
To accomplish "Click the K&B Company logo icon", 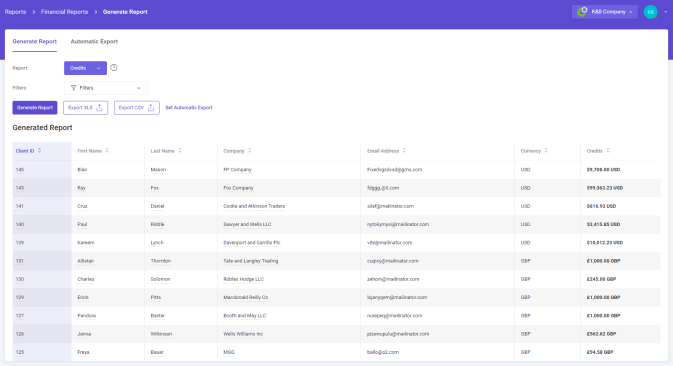I will [582, 12].
